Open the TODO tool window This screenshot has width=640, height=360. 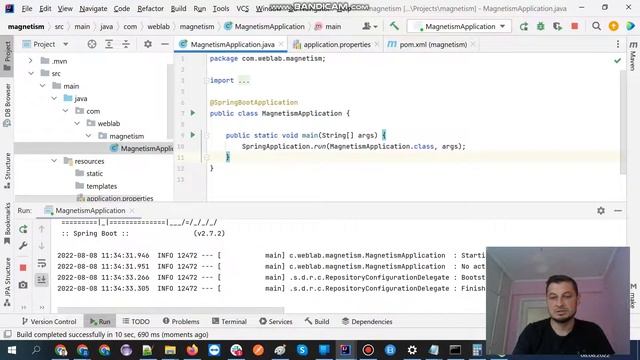click(136, 322)
